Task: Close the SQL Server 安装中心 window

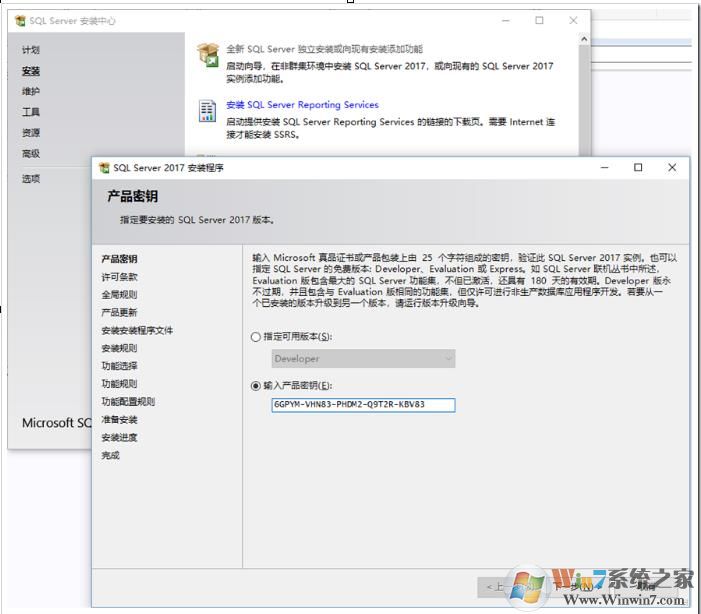Action: tap(573, 20)
